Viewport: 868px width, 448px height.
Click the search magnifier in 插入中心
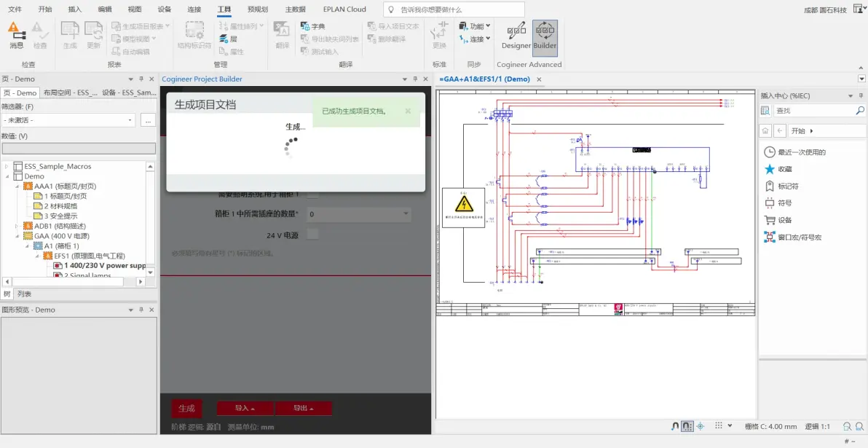coord(860,111)
